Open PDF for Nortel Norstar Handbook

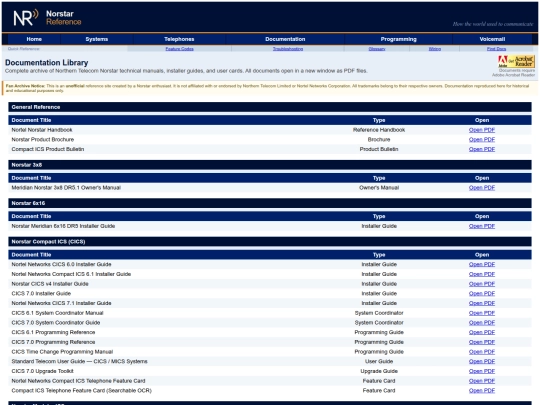[482, 130]
